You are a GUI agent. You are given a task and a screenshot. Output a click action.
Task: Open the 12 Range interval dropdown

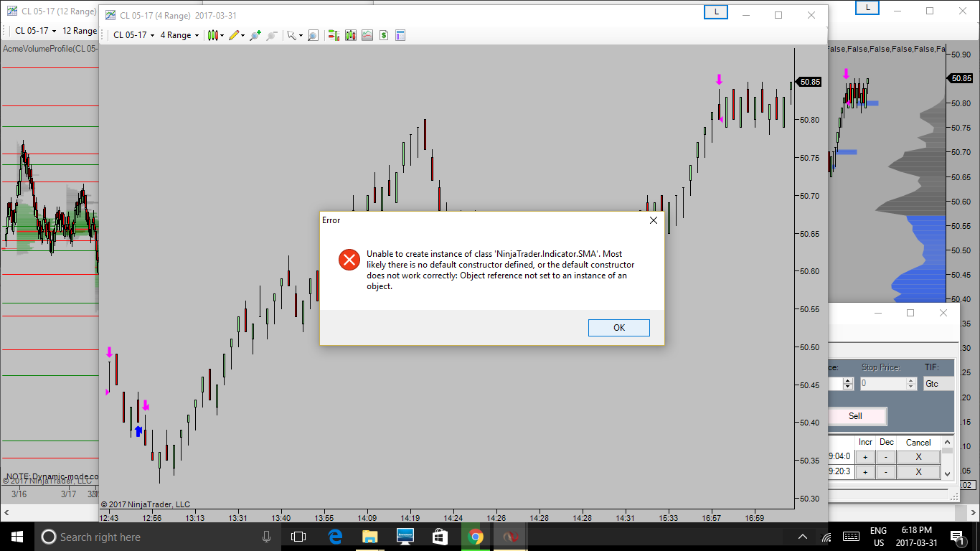point(80,31)
